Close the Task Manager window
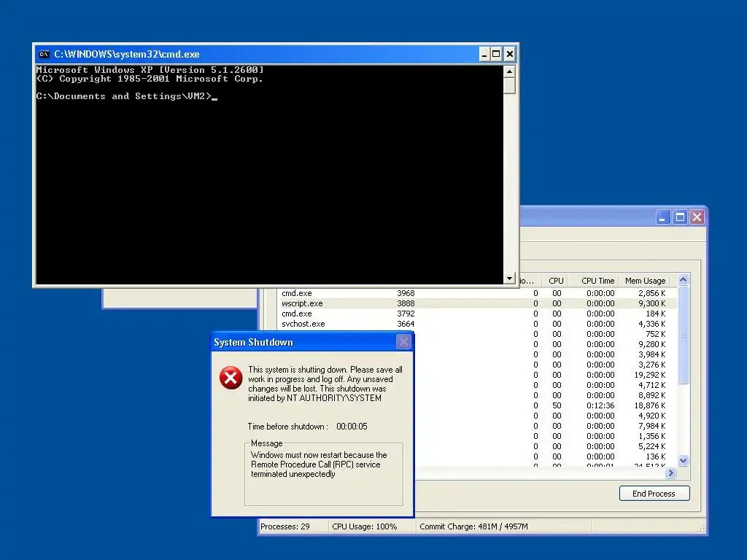 tap(697, 217)
